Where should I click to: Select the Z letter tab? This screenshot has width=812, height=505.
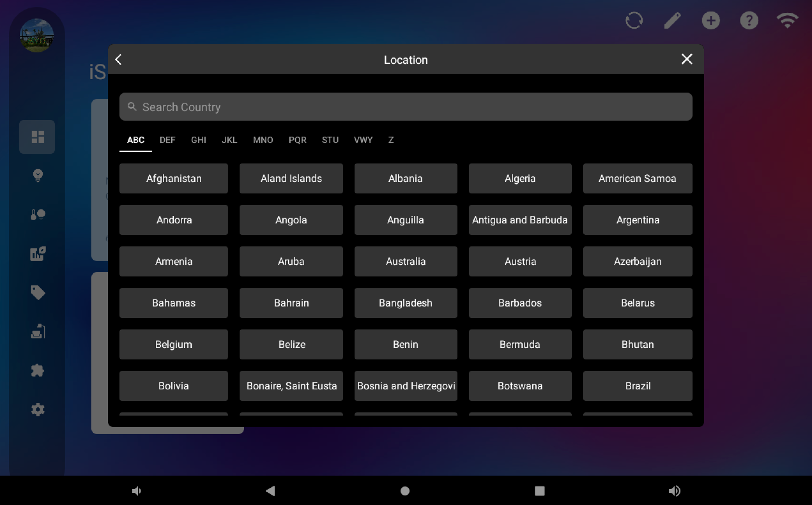click(390, 140)
